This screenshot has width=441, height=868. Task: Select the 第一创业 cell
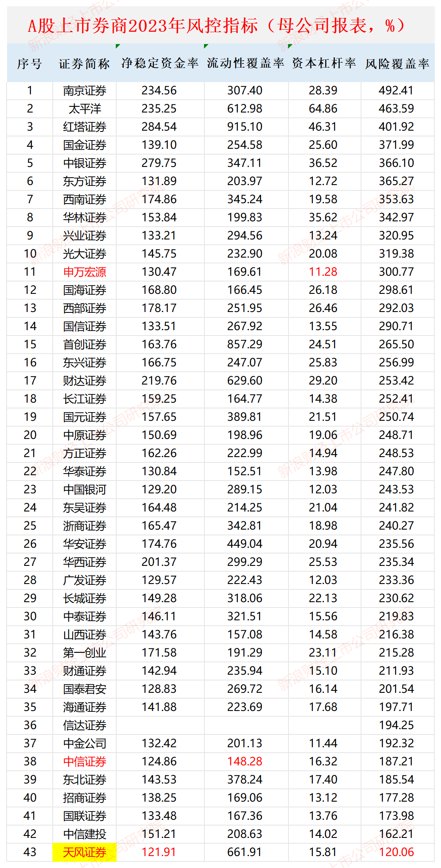pyautogui.click(x=84, y=653)
